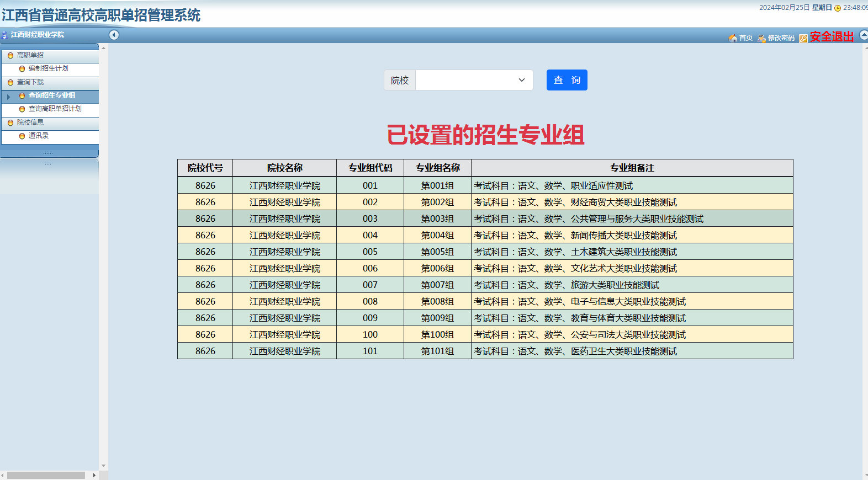Click the bullet icon of 查询招生专业组
The width and height of the screenshot is (868, 480).
tap(22, 96)
